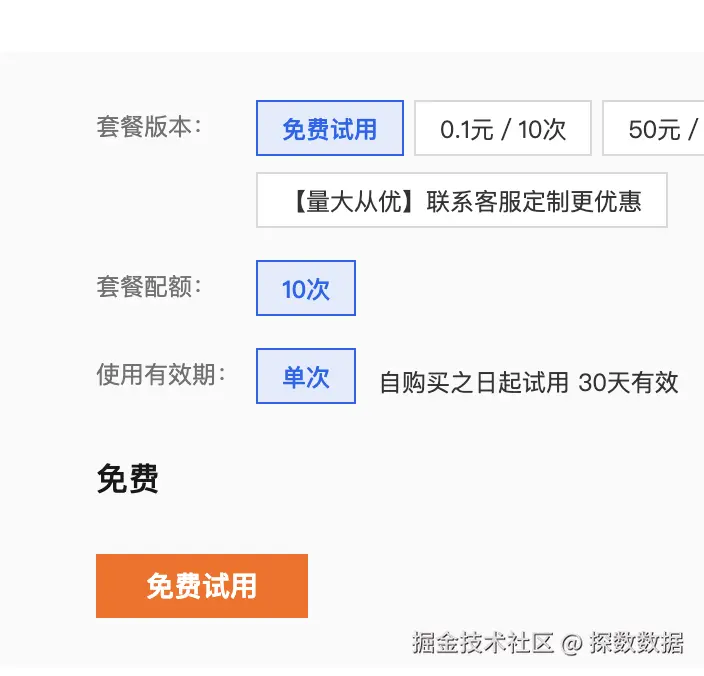Choose the 0.1元 / 10次 package option
Image resolution: width=704 pixels, height=676 pixels.
[x=503, y=128]
